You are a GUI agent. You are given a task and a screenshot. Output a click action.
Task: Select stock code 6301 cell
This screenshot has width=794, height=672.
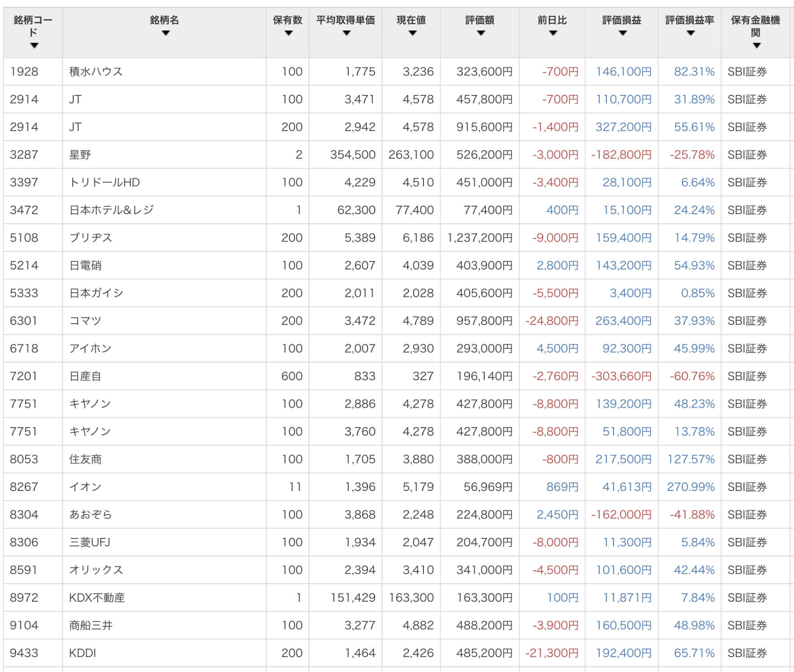(24, 321)
